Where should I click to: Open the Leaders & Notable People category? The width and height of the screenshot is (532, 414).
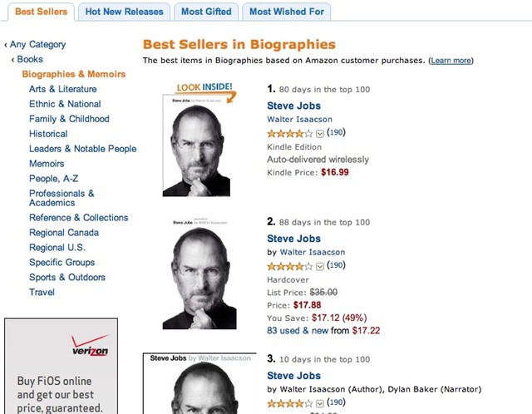tap(82, 149)
